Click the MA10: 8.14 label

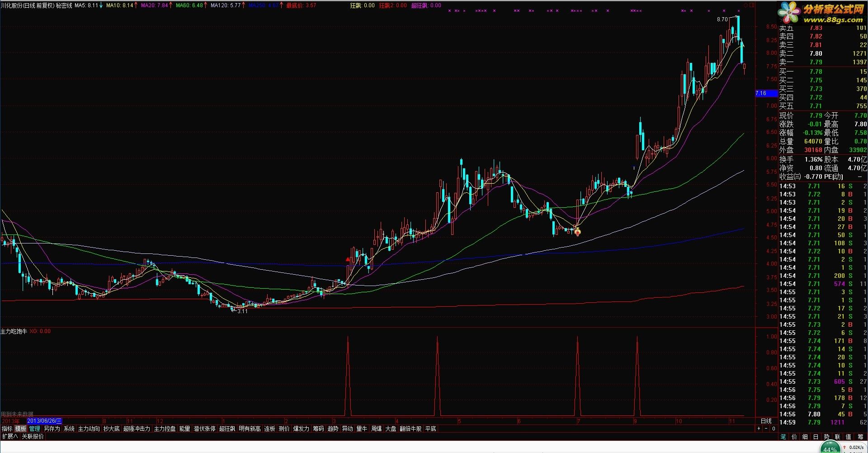(x=120, y=5)
